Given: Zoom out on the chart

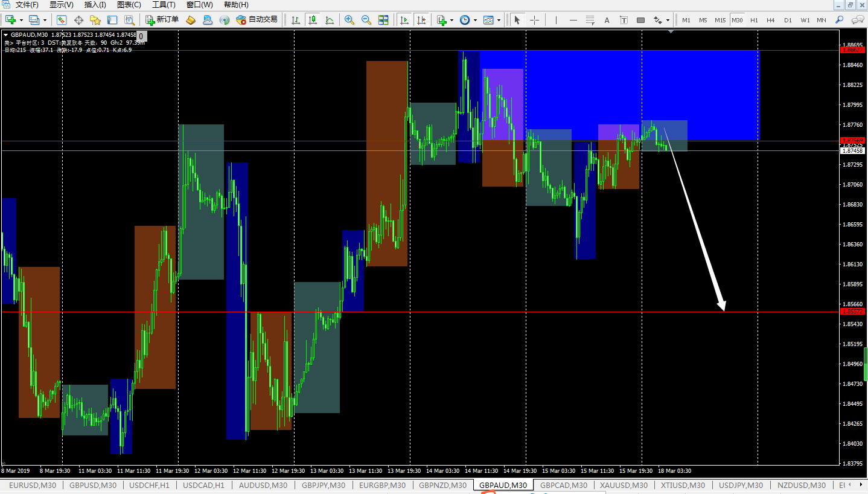Looking at the screenshot, I should click(x=366, y=20).
